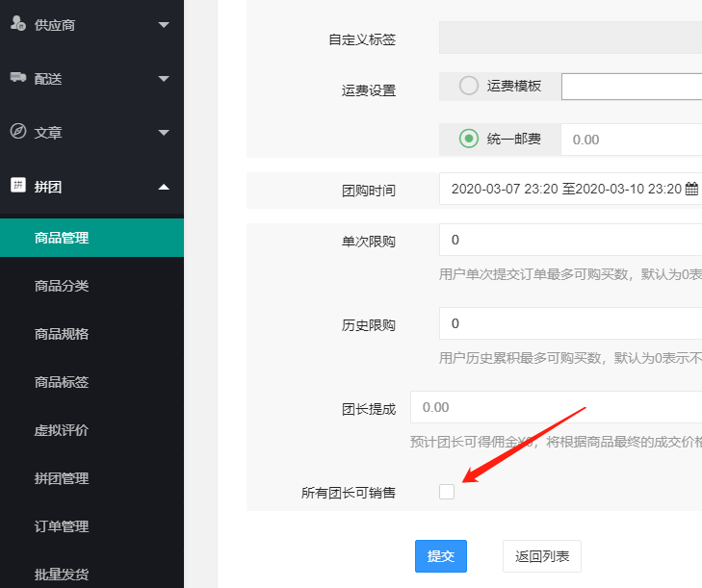
Task: Click the 文章 menu label
Action: click(x=48, y=133)
